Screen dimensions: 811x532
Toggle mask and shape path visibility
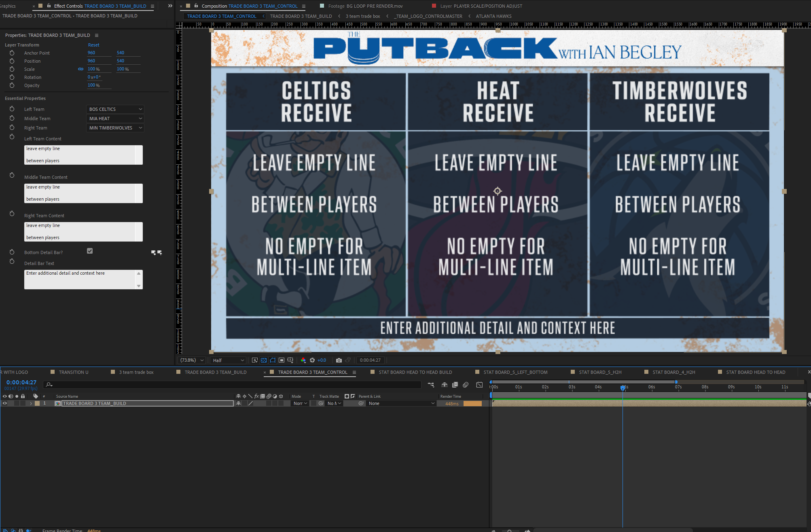pos(273,360)
